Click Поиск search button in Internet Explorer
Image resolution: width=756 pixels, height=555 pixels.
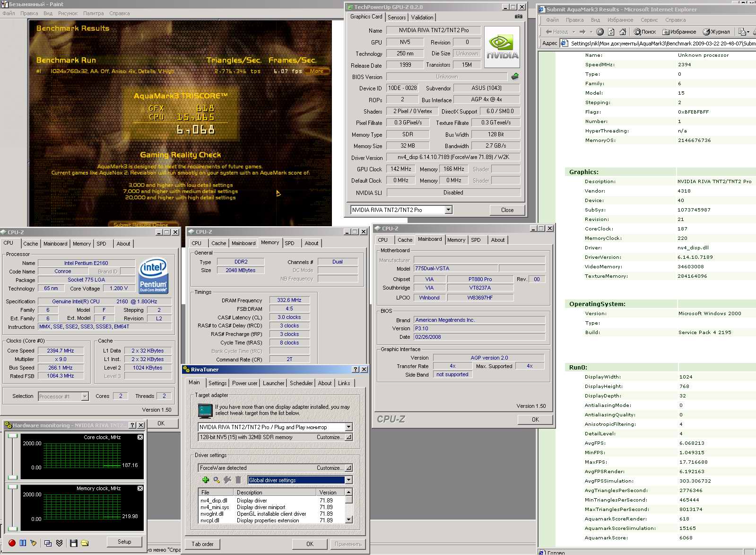coord(644,32)
